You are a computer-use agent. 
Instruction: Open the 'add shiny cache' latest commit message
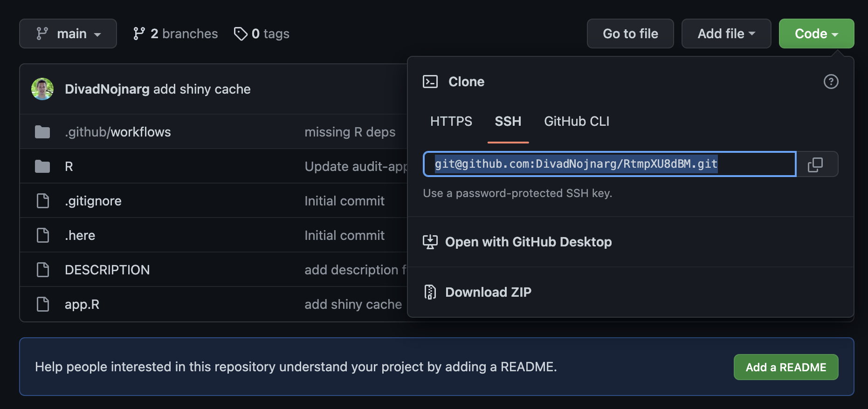coord(202,89)
